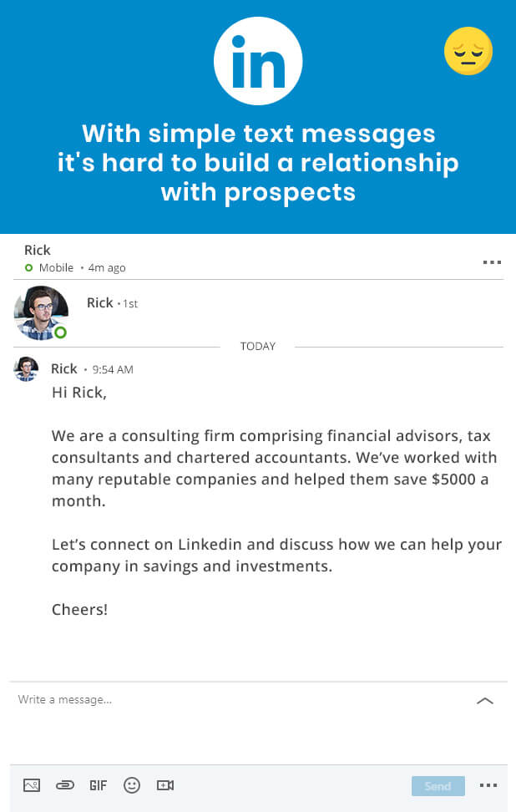Open Rick's large profile photo
Screen dimensions: 516x812
coord(40,312)
